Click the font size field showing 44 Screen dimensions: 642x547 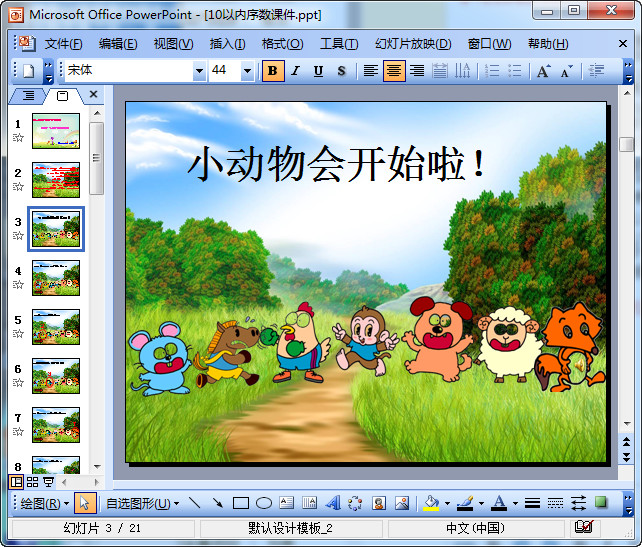225,70
